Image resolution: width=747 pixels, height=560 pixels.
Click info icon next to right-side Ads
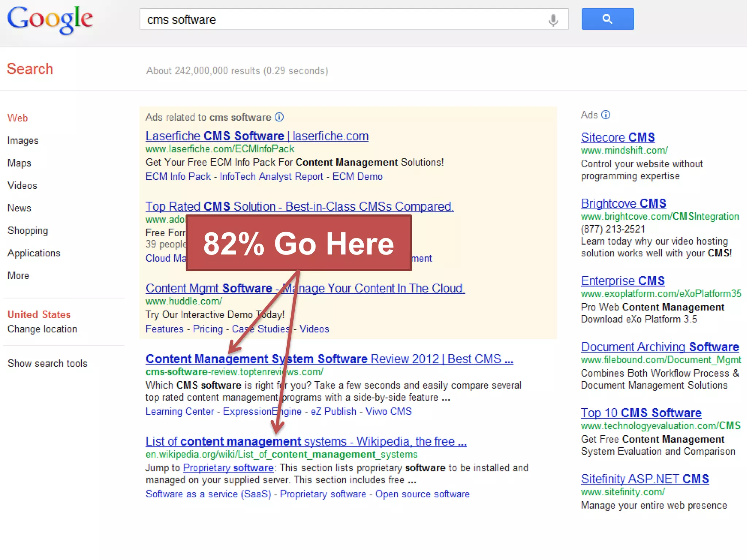[x=605, y=115]
